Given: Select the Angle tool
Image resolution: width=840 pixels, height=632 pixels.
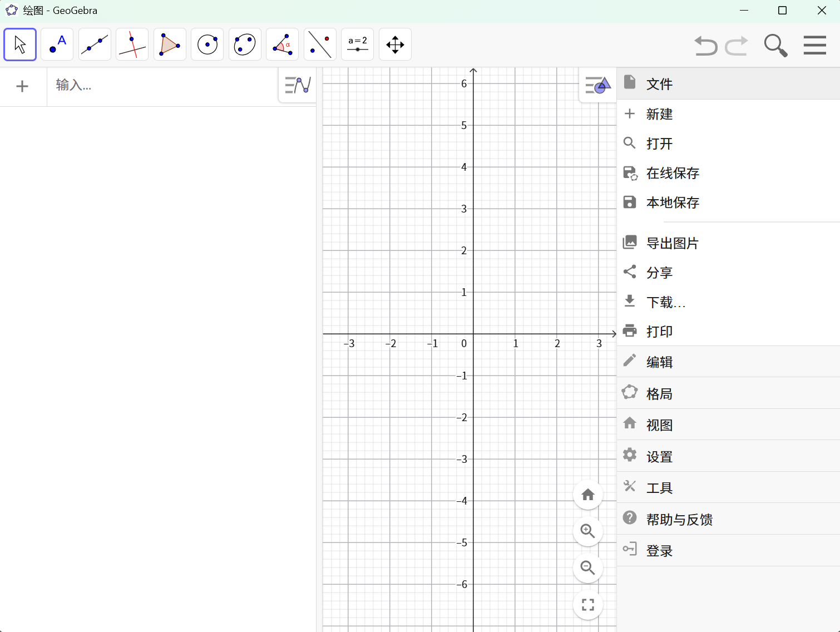Looking at the screenshot, I should 282,44.
